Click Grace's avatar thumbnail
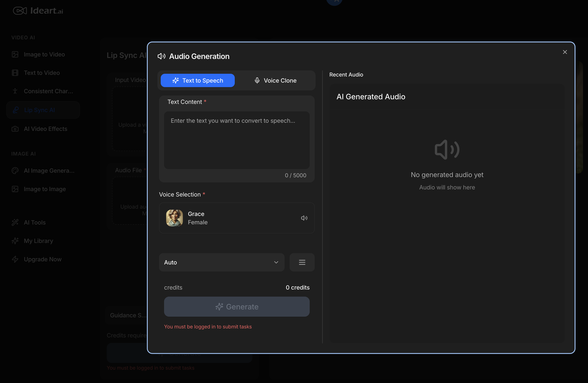Screen dimensions: 588x383 click(175, 218)
